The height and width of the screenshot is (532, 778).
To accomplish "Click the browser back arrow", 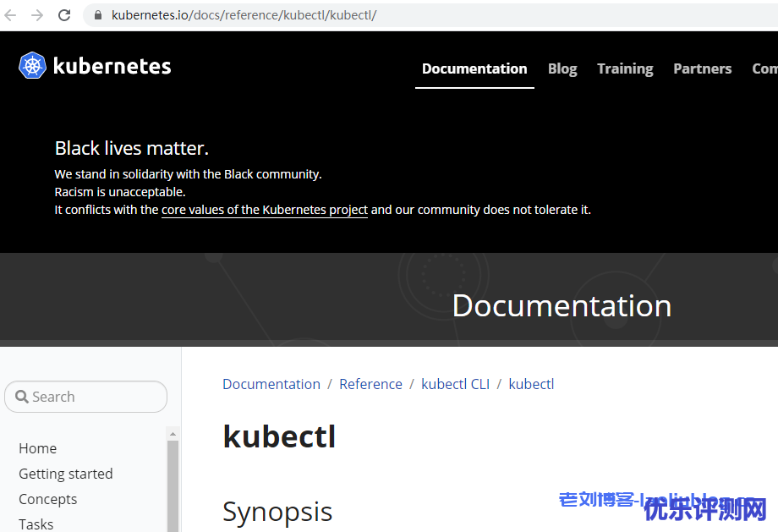I will [x=10, y=15].
